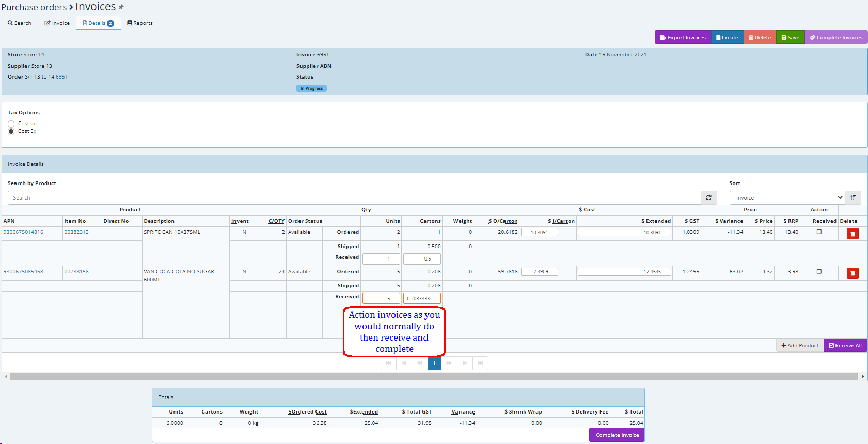868x444 pixels.
Task: Open item number link 00738158
Action: coord(76,272)
